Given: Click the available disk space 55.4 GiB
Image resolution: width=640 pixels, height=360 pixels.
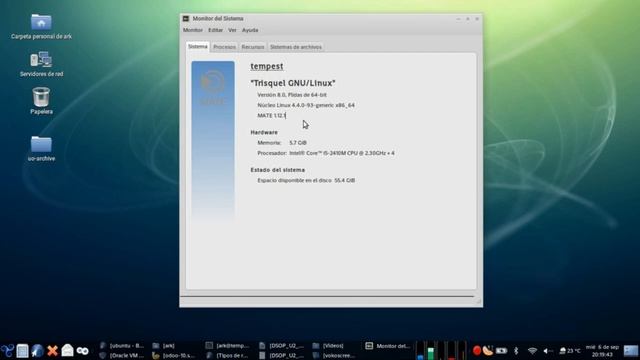Looking at the screenshot, I should [344, 180].
